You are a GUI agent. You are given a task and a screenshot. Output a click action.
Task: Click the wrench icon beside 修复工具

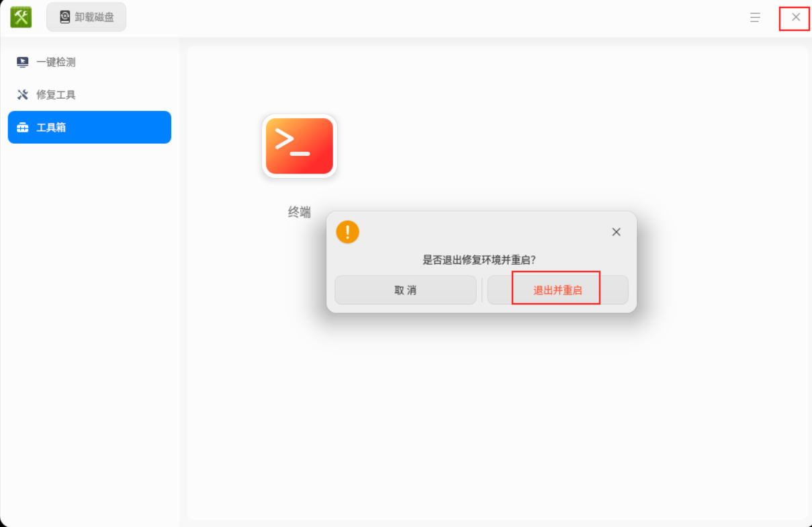(x=22, y=95)
